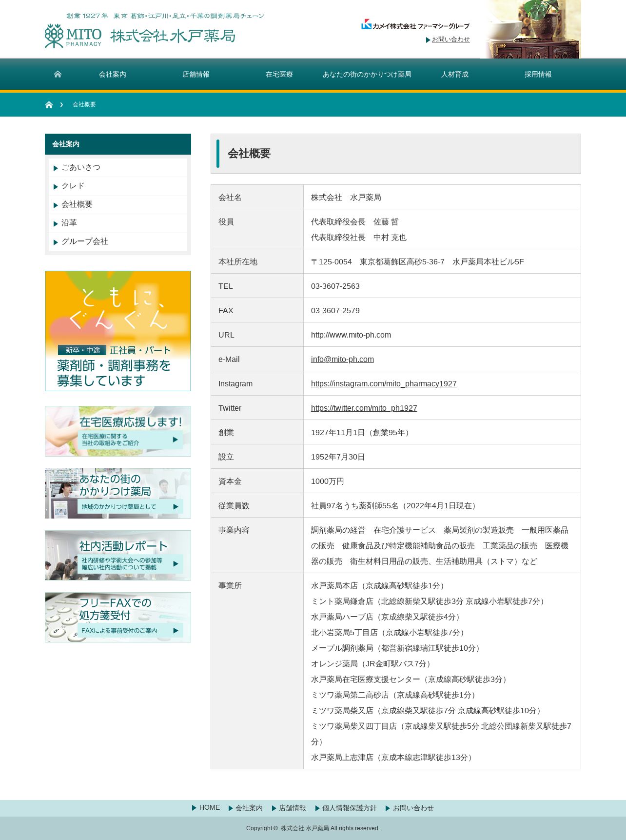Select 会社概要 in the sidebar menu
Screen dimensions: 626x840
coord(118,204)
